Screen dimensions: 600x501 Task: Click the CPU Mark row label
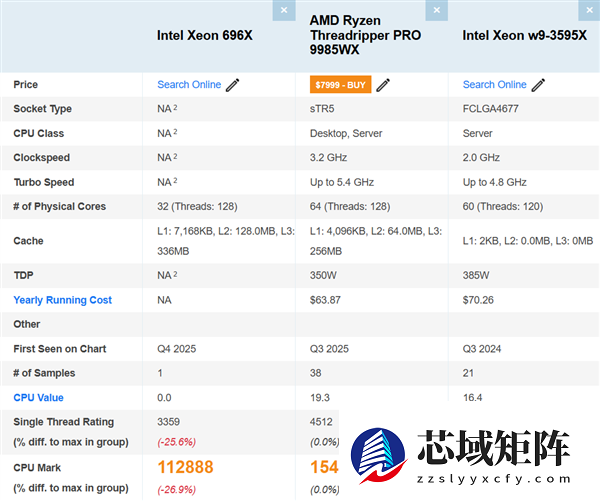click(37, 468)
